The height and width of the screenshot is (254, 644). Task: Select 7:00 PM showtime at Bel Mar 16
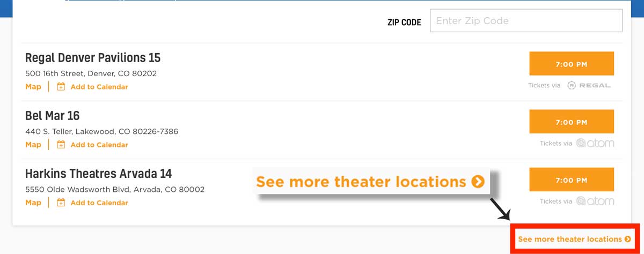pyautogui.click(x=572, y=122)
